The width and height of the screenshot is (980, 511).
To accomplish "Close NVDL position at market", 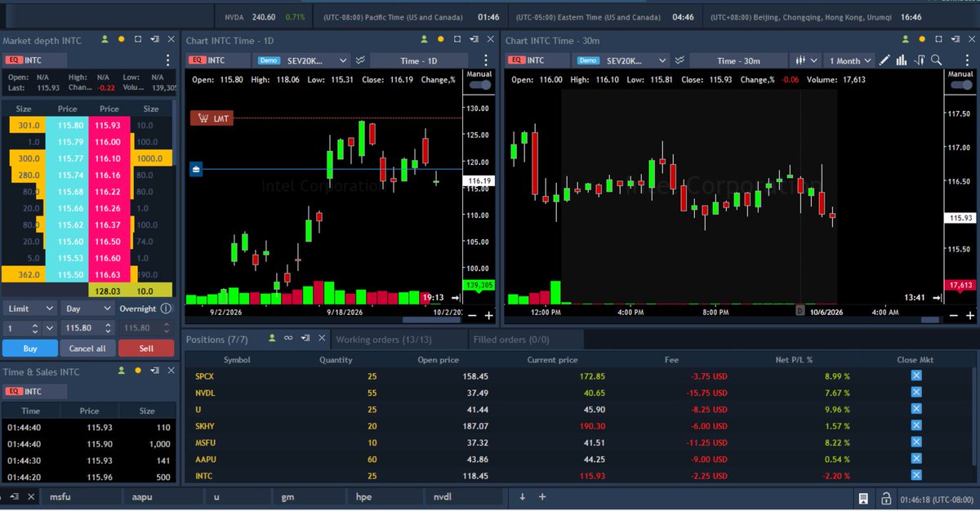I will (x=916, y=392).
